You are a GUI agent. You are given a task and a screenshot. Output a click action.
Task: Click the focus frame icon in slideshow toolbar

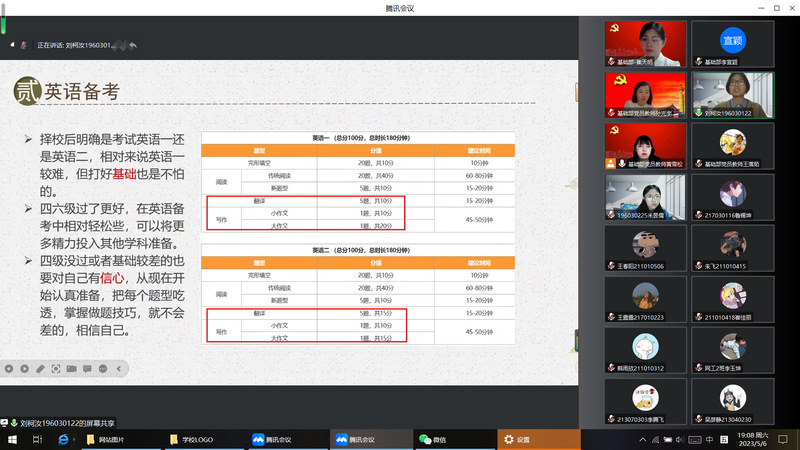54,368
